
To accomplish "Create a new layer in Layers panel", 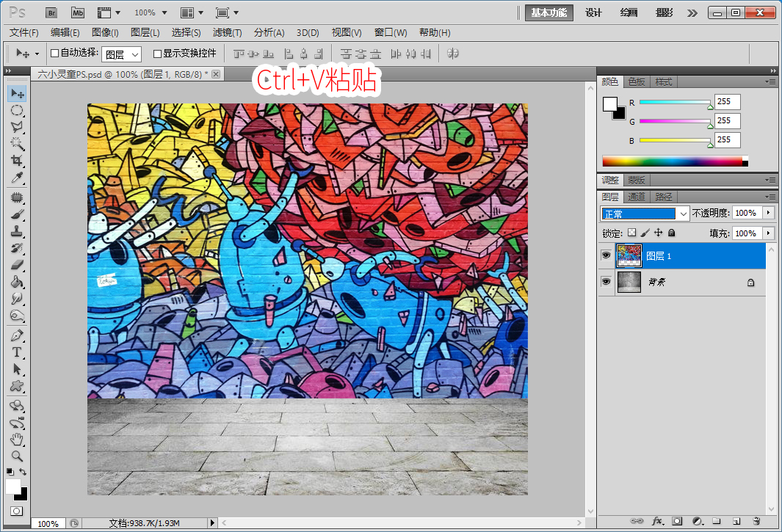I will (x=736, y=521).
